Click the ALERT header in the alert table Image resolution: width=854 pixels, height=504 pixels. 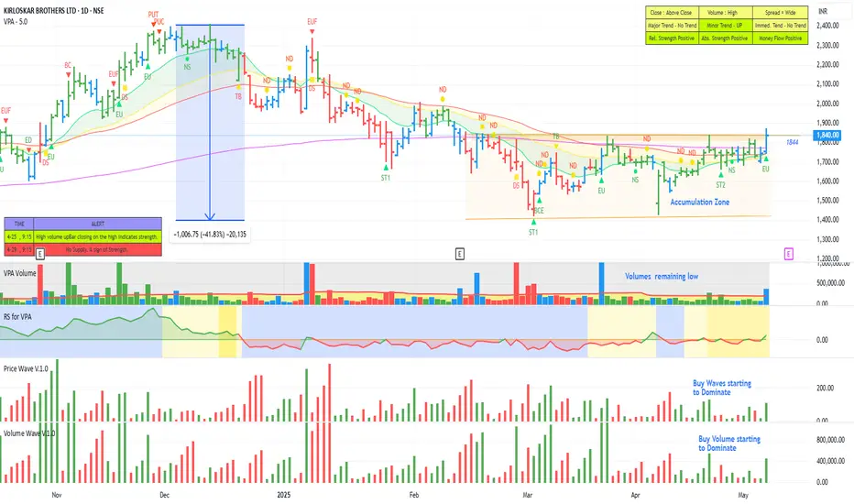(98, 224)
